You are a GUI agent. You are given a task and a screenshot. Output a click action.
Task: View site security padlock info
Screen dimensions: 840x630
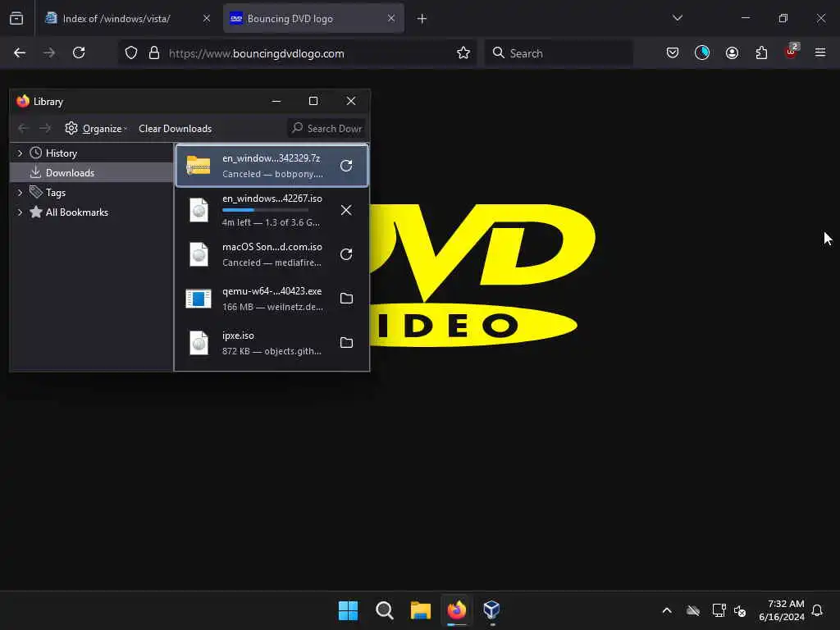[x=154, y=52]
